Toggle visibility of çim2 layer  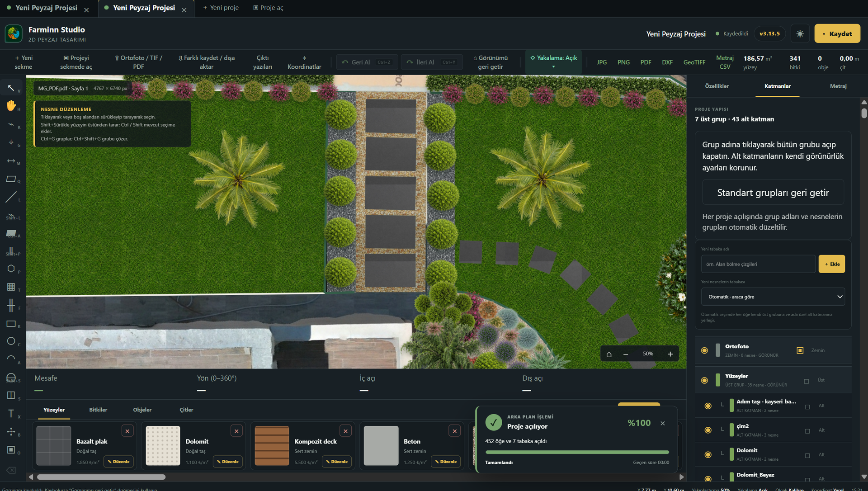pos(708,430)
